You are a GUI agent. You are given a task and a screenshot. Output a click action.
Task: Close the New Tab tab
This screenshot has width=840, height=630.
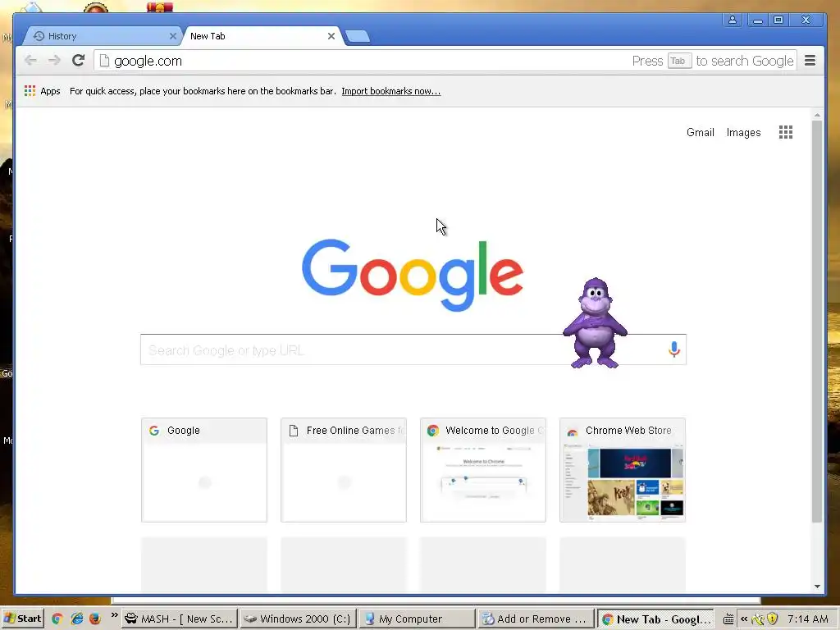coord(331,36)
